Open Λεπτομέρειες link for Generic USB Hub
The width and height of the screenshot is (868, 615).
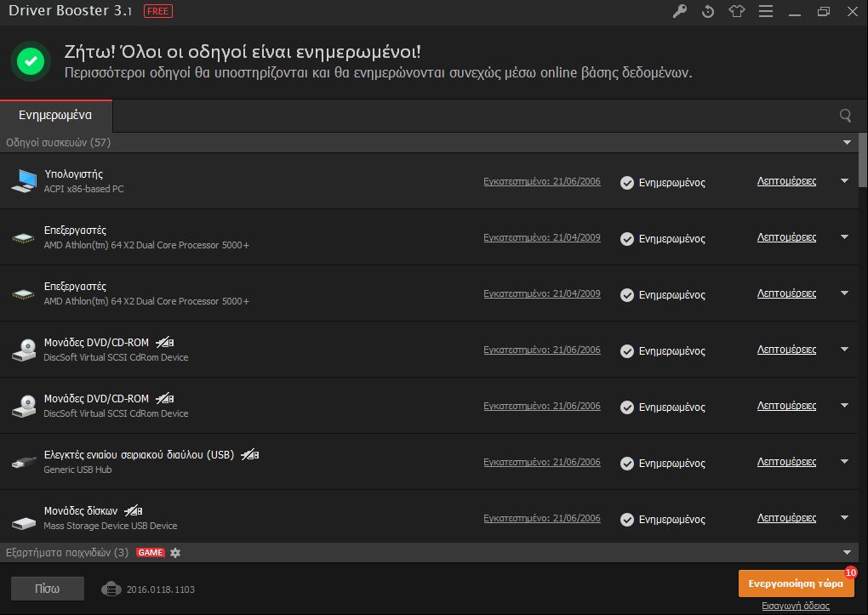click(786, 462)
